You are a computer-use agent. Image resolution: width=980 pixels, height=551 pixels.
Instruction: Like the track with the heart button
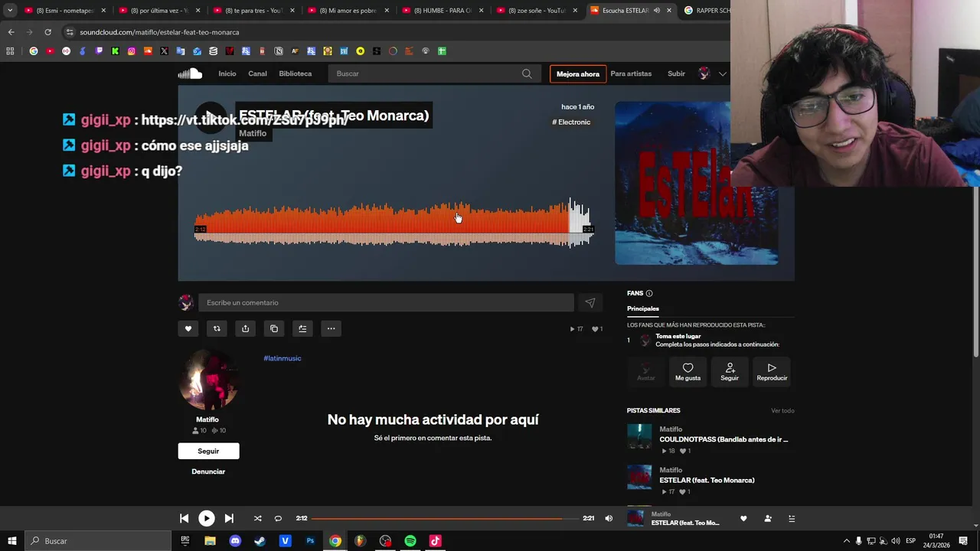[188, 328]
